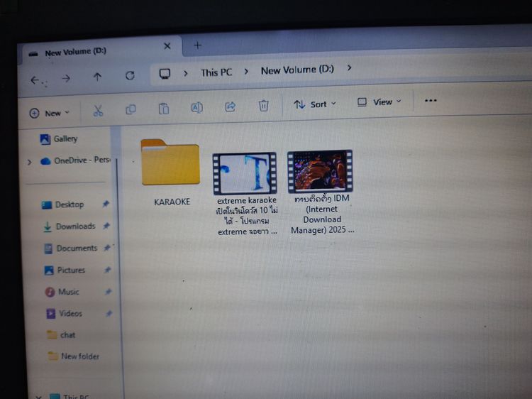Open the Gallery sidebar item
The height and width of the screenshot is (399, 532).
coord(65,139)
